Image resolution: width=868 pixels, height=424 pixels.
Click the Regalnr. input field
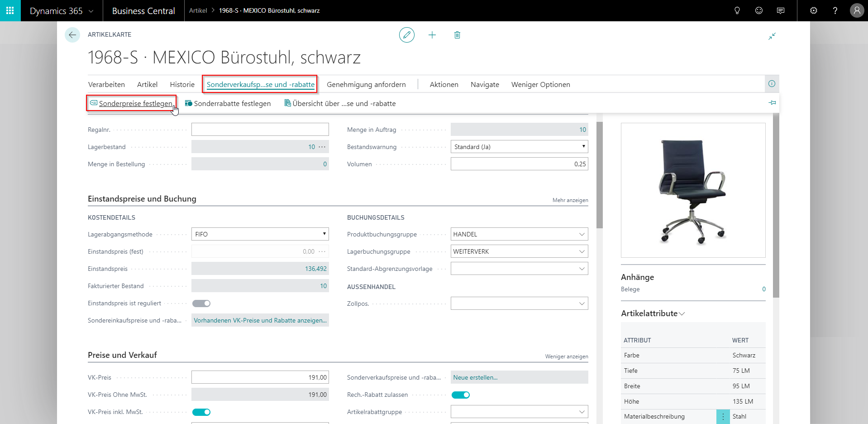click(x=260, y=130)
